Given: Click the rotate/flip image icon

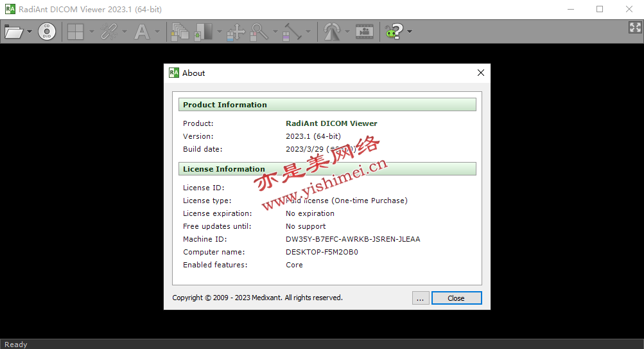Looking at the screenshot, I should click(332, 31).
